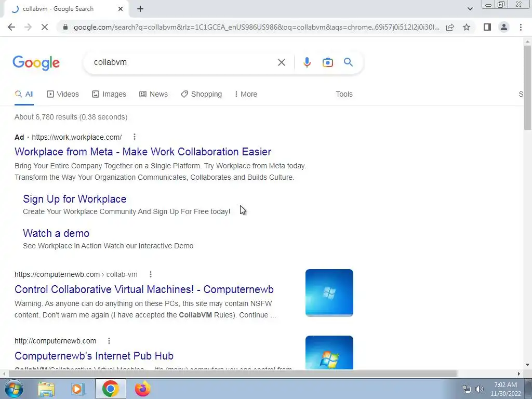Open the volume tray icon

(x=479, y=389)
